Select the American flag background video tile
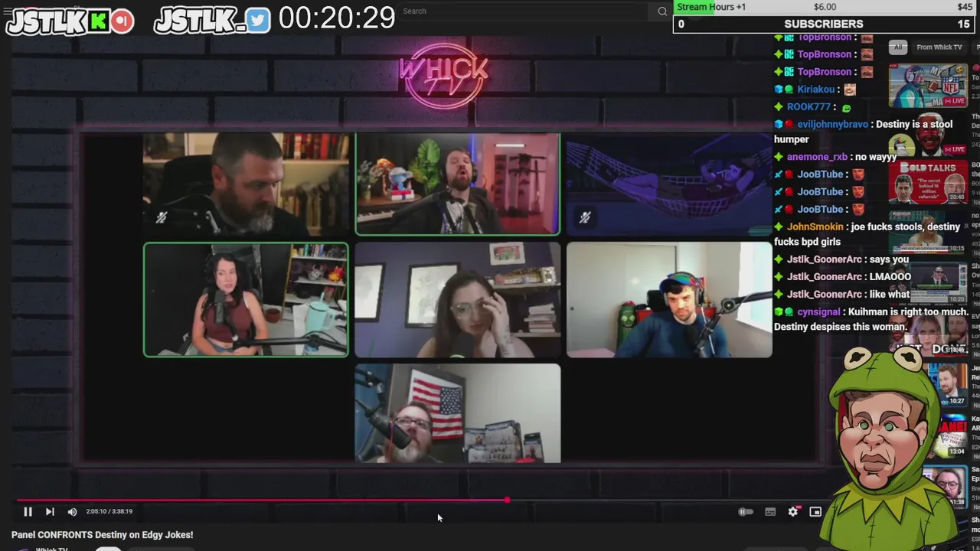Screen dimensions: 980x551 [458, 413]
